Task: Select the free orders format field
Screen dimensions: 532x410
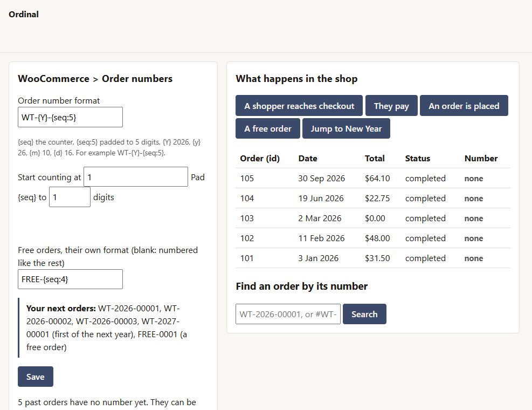Action: [x=70, y=279]
